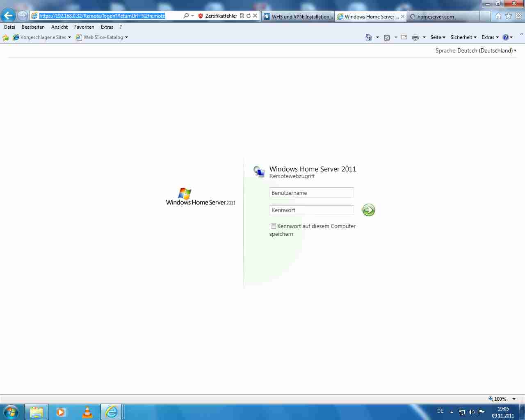This screenshot has width=525, height=420.
Task: Expand the Home page dropdown arrow
Action: [377, 37]
